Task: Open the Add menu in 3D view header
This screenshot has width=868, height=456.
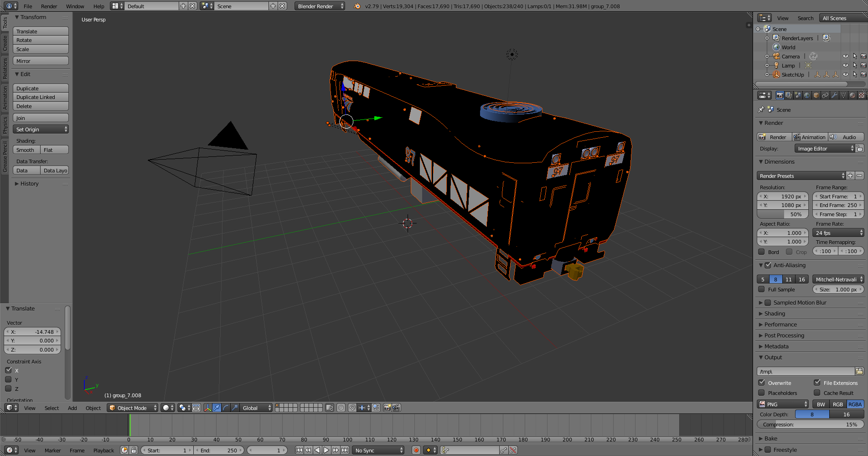Action: click(72, 408)
